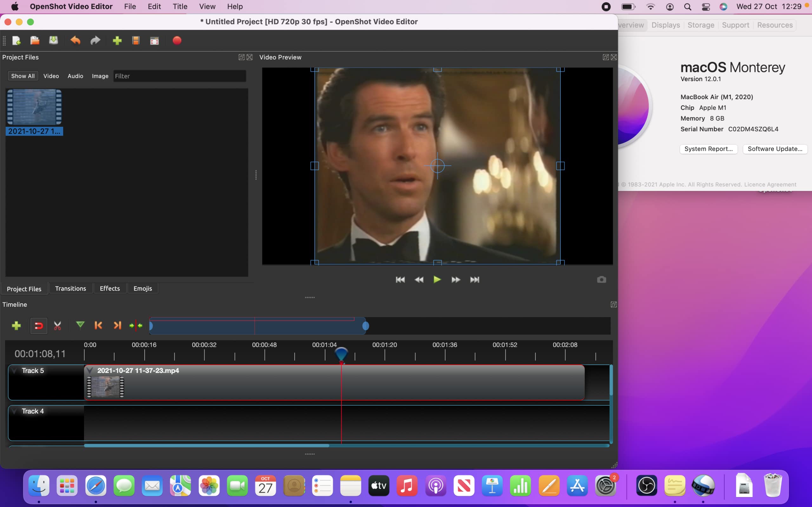
Task: Select the Razor tool scissors icon
Action: pyautogui.click(x=58, y=326)
